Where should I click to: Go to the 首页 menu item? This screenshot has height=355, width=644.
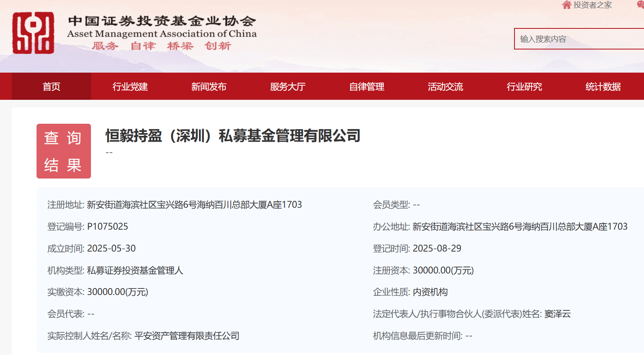point(51,86)
